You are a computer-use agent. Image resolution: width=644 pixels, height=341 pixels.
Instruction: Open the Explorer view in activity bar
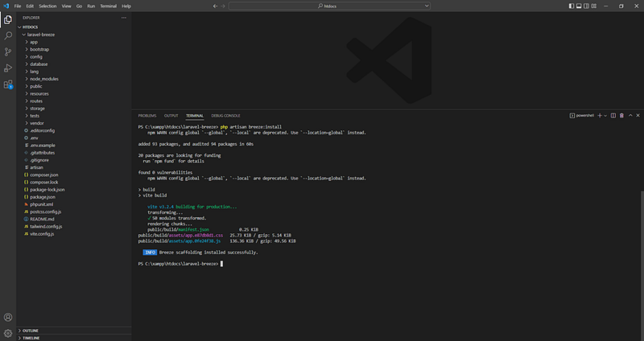[8, 19]
